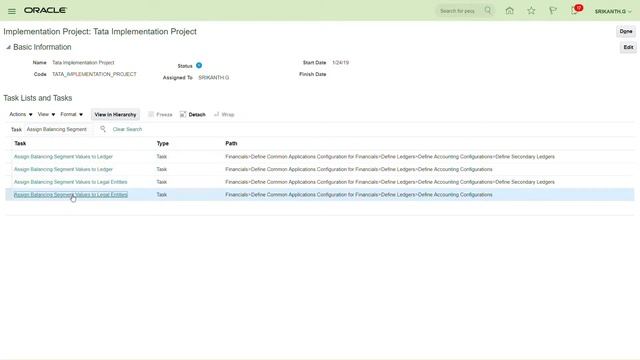Open notifications bell icon
The width and height of the screenshot is (640, 360).
[575, 11]
